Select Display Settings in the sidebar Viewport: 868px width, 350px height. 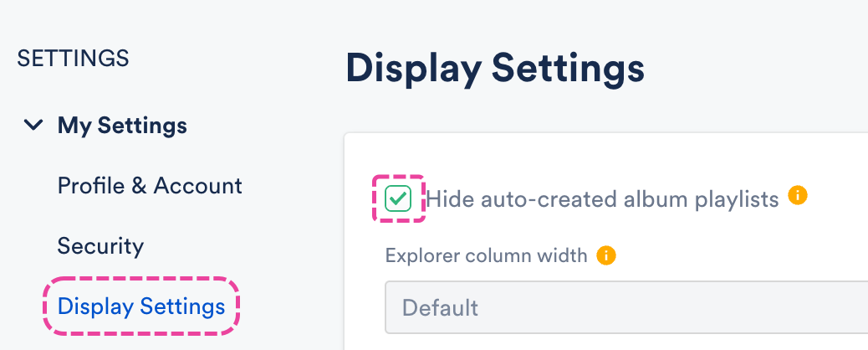click(141, 306)
